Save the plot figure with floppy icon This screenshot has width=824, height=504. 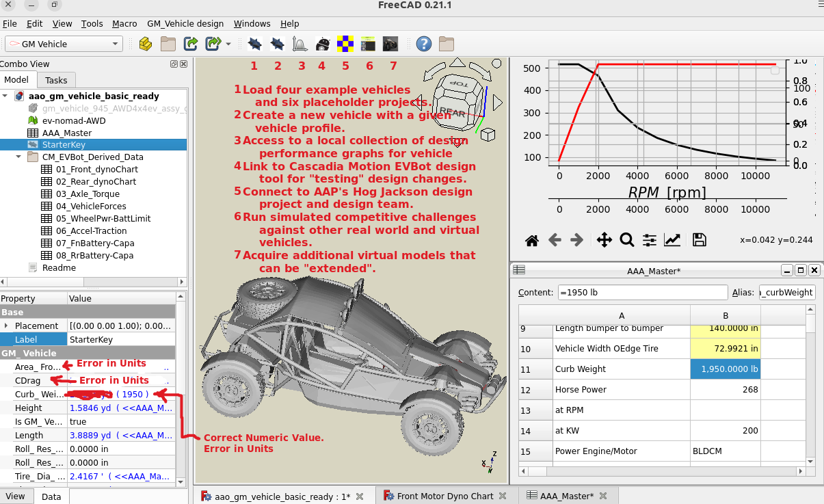pos(699,240)
